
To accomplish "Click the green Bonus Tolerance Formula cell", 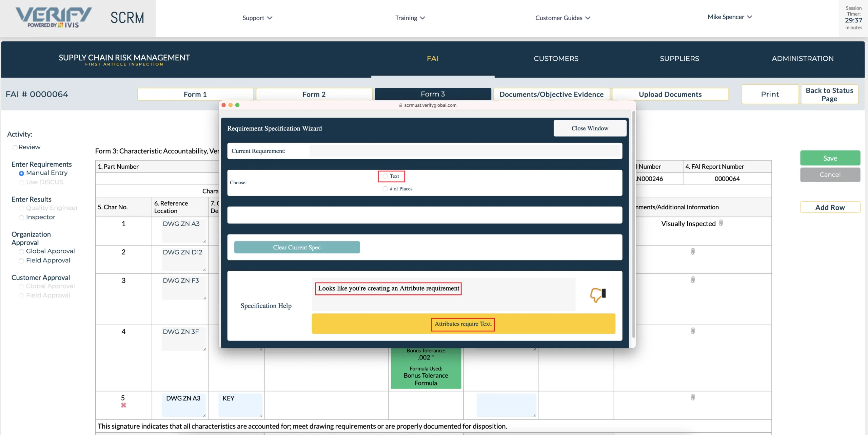I will click(x=426, y=369).
